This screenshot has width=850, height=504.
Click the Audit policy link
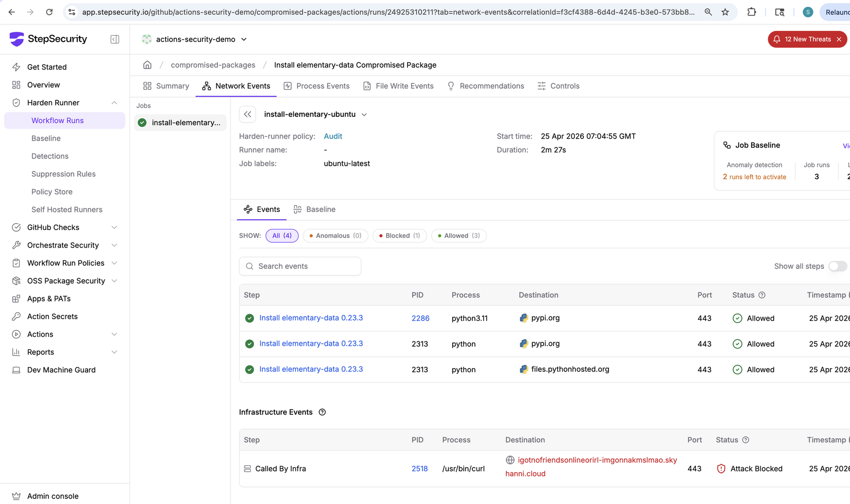[333, 136]
